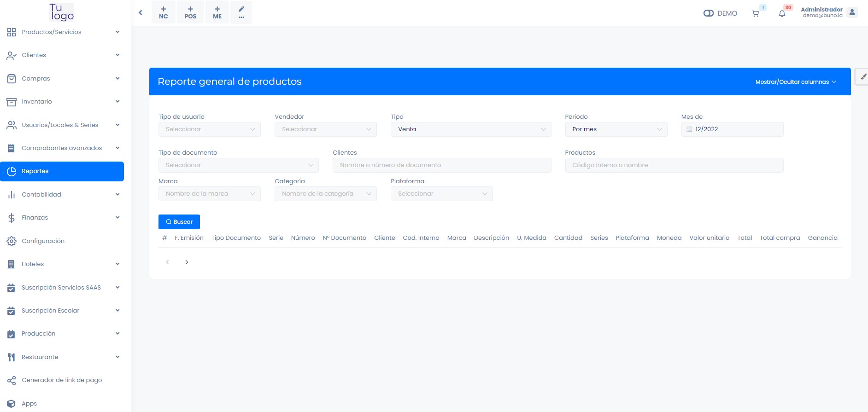Select Reportes in the sidebar
The image size is (868, 412).
click(62, 171)
